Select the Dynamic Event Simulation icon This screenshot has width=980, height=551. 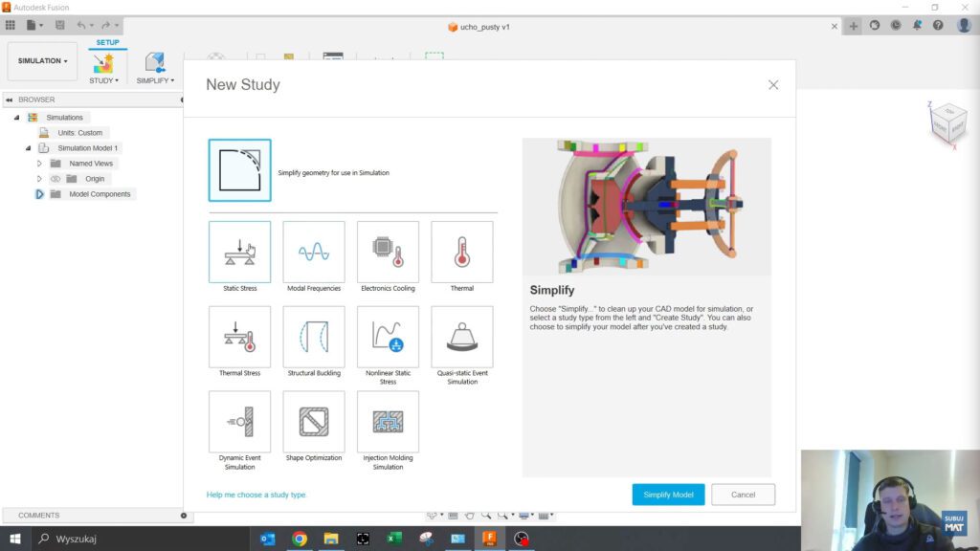pyautogui.click(x=239, y=421)
